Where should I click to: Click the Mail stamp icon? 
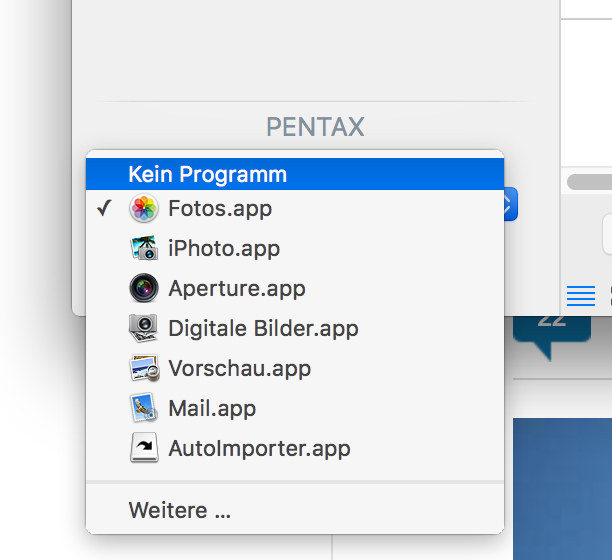coord(144,408)
